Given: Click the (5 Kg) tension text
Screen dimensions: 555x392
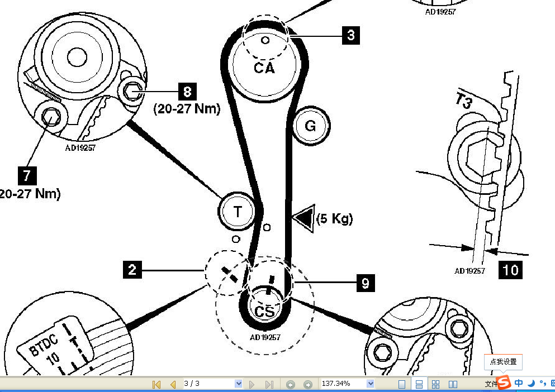Looking at the screenshot, I should pyautogui.click(x=334, y=219).
